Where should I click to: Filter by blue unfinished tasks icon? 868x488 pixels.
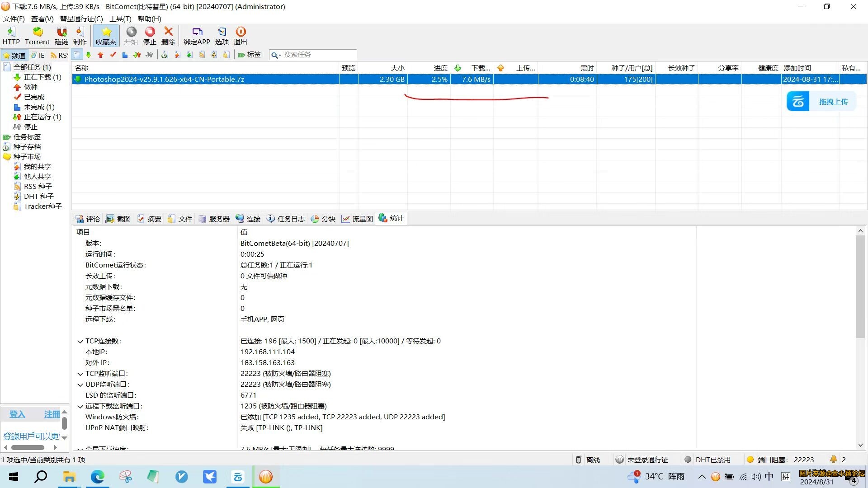(125, 55)
